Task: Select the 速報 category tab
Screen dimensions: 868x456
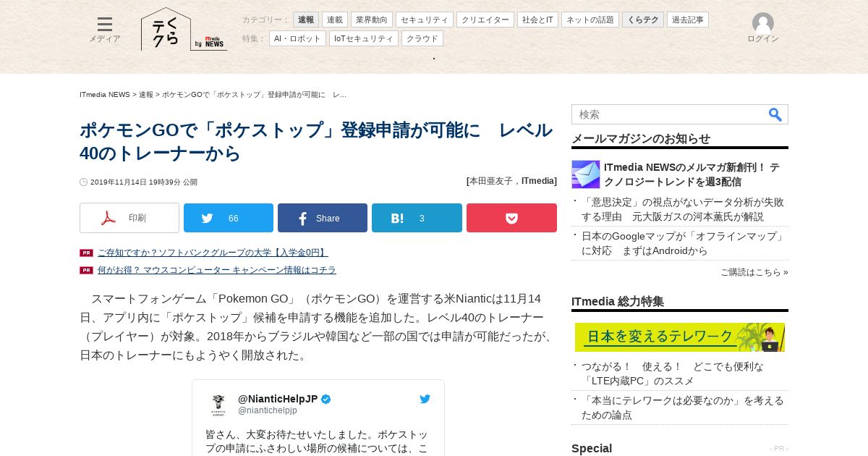Action: coord(306,20)
